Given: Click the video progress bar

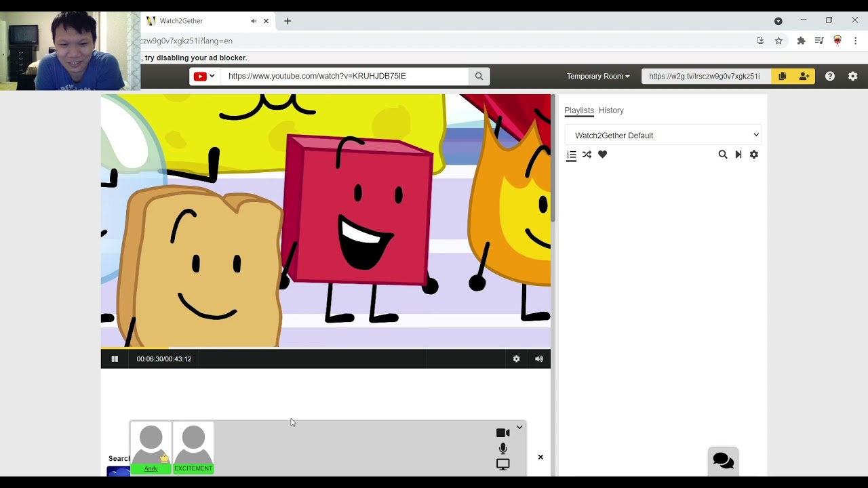Looking at the screenshot, I should pos(325,348).
